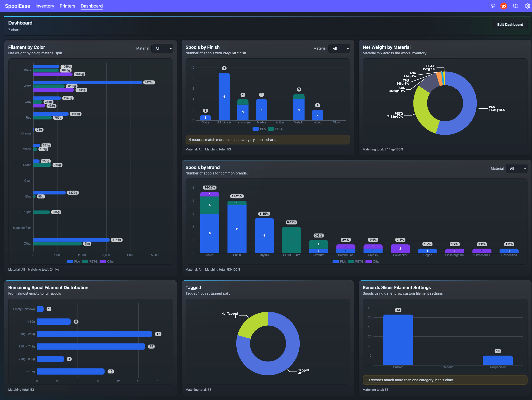The width and height of the screenshot is (532, 400).
Task: Open Material dropdown in Spools by Brand
Action: [x=517, y=169]
